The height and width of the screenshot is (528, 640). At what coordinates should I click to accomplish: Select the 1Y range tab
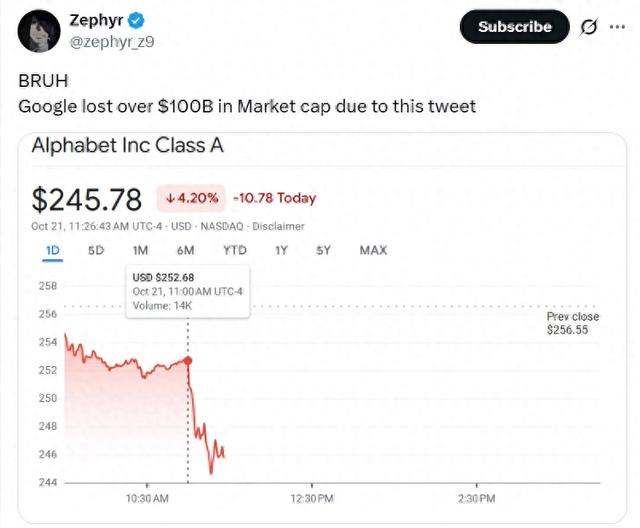[x=281, y=250]
